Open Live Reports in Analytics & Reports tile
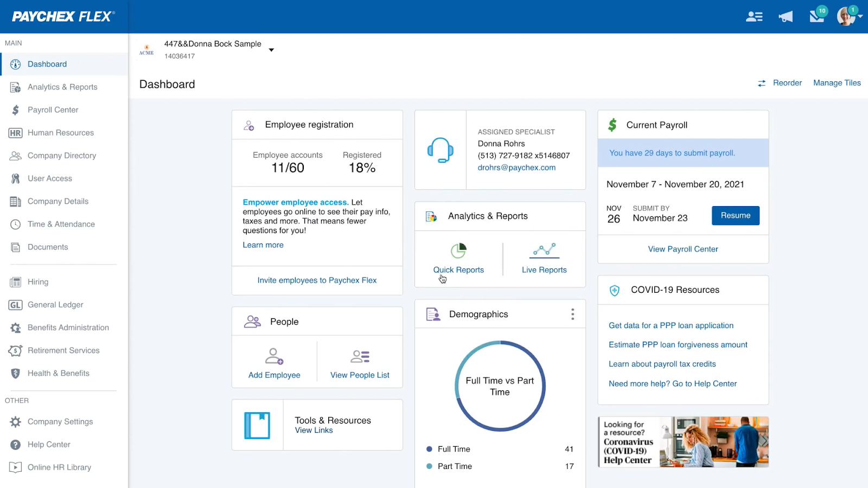Screen dimensions: 868x488 point(544,269)
